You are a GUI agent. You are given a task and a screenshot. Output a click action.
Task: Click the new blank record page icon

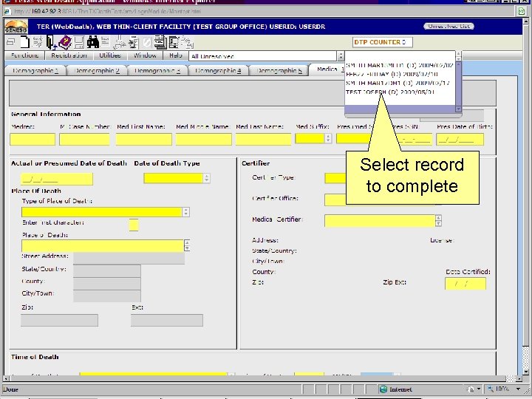pyautogui.click(x=25, y=42)
